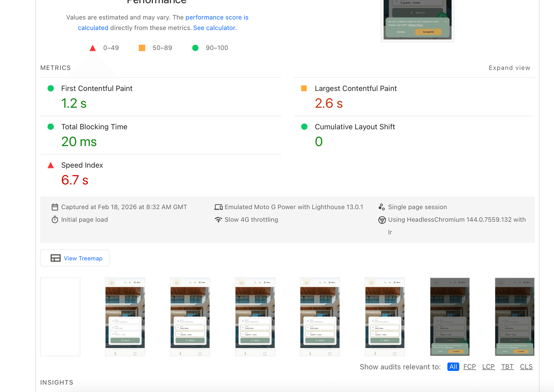The height and width of the screenshot is (392, 554).
Task: Click the green 90–100 legend circle
Action: point(195,48)
